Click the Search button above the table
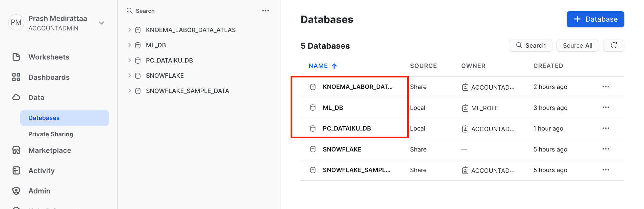This screenshot has width=644, height=209. (x=530, y=46)
